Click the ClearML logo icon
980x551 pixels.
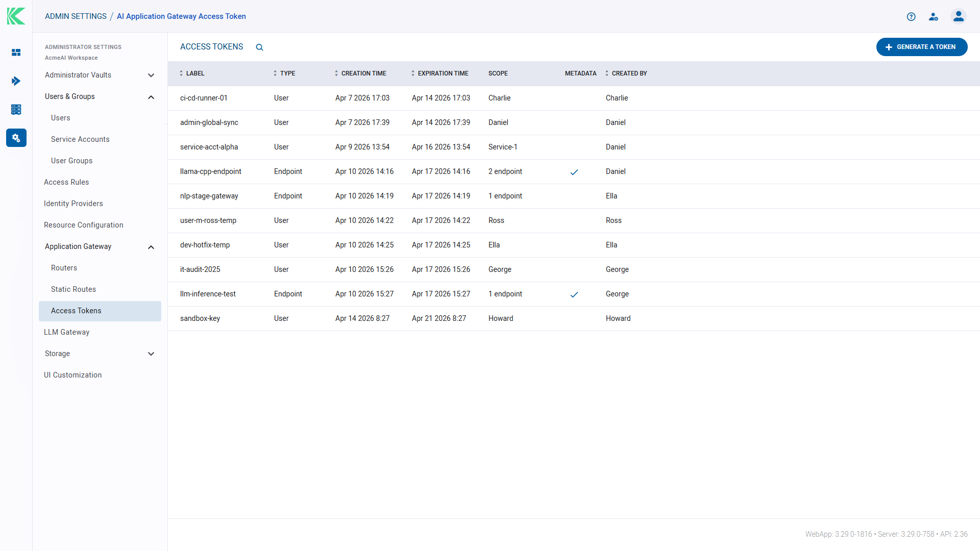tap(16, 16)
